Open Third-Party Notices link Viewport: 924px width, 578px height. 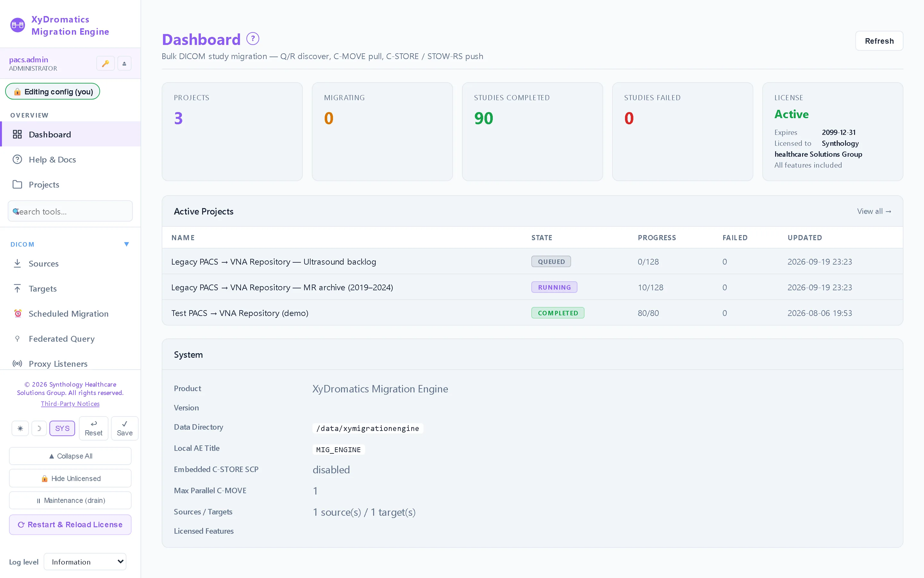coord(70,404)
